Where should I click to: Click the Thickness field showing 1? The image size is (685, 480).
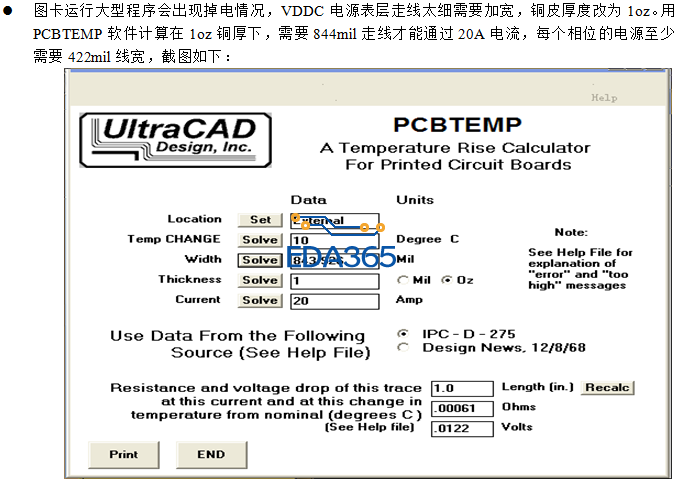[335, 281]
